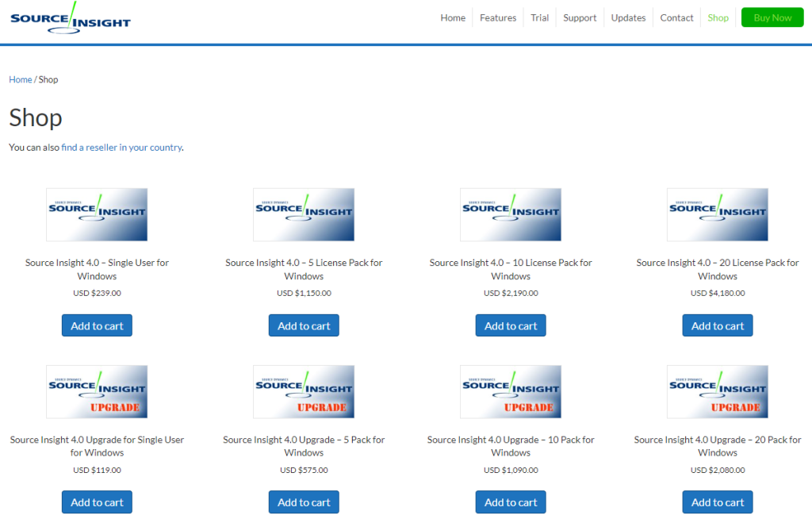Add Upgrade 10 Pack USD $1,090.00 to cart
The height and width of the screenshot is (519, 812).
tap(511, 502)
